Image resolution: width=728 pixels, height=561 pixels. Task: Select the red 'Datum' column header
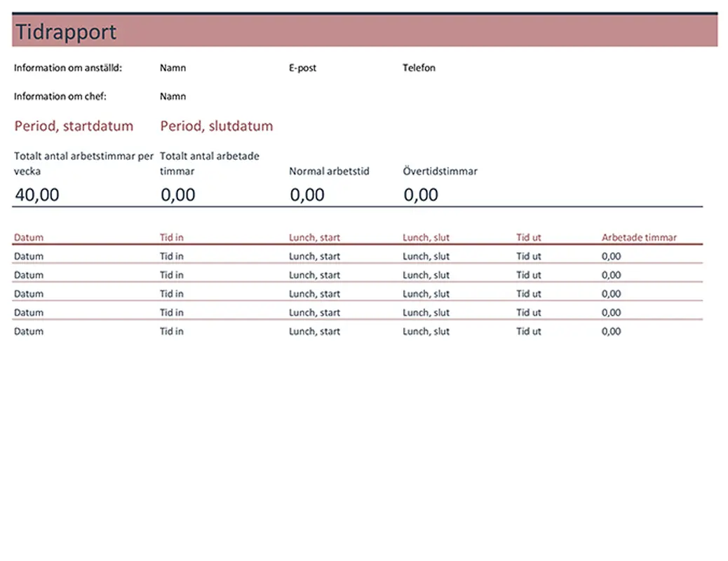tap(29, 238)
